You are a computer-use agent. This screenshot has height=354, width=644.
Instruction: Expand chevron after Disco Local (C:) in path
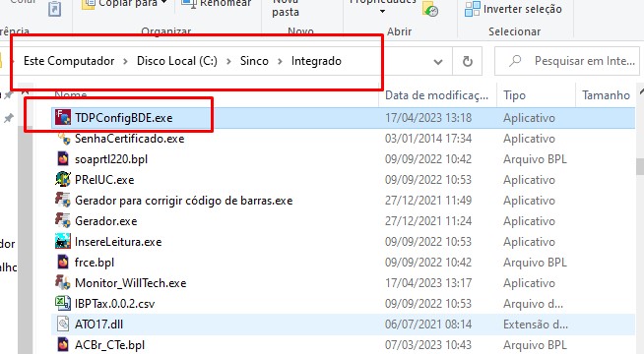pos(228,62)
